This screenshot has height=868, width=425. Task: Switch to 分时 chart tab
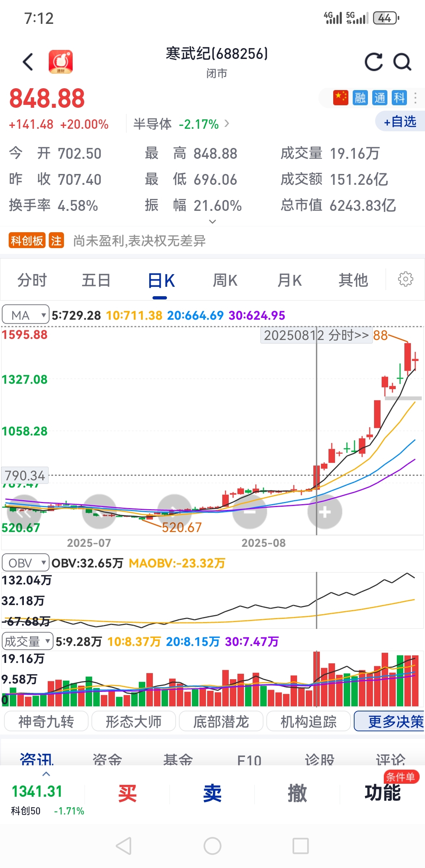(32, 280)
